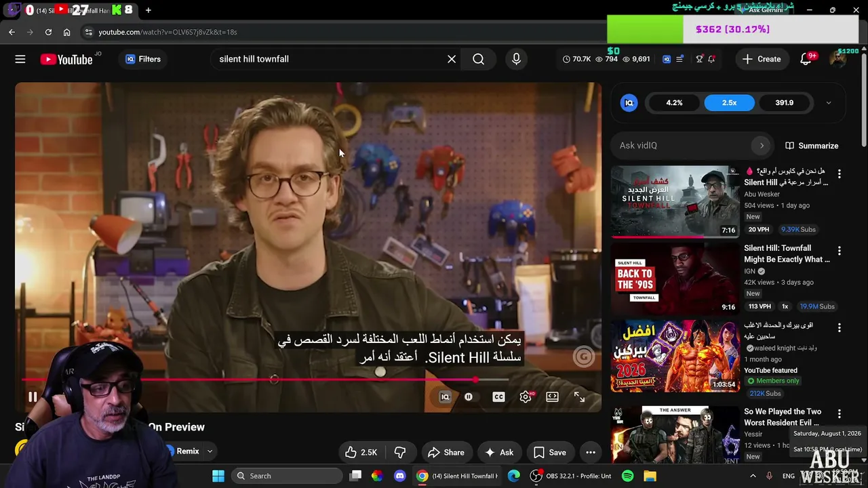Click the vidIQ logo in the stats bar

click(x=667, y=59)
